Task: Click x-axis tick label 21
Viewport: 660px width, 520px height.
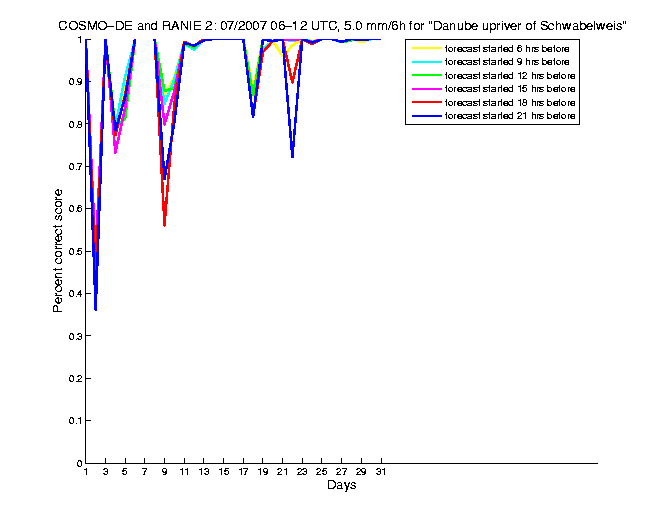Action: coord(282,472)
